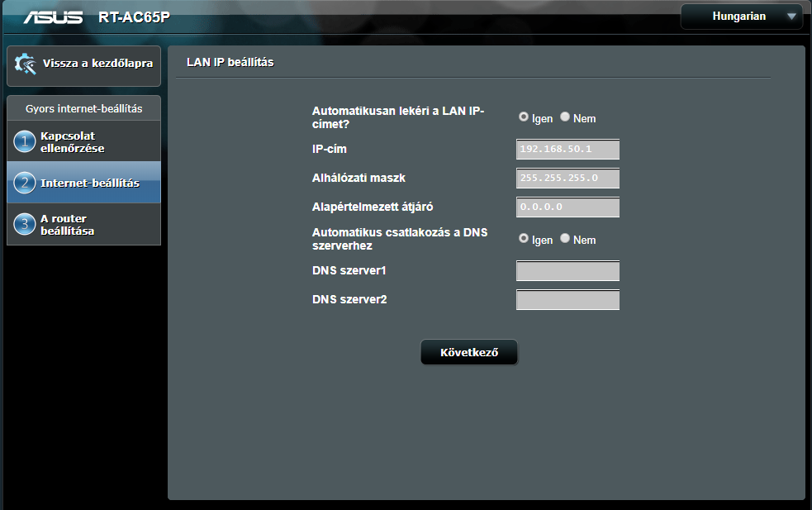Select Kapcsolat ellenőrzése step
812x510 pixels.
pos(84,141)
